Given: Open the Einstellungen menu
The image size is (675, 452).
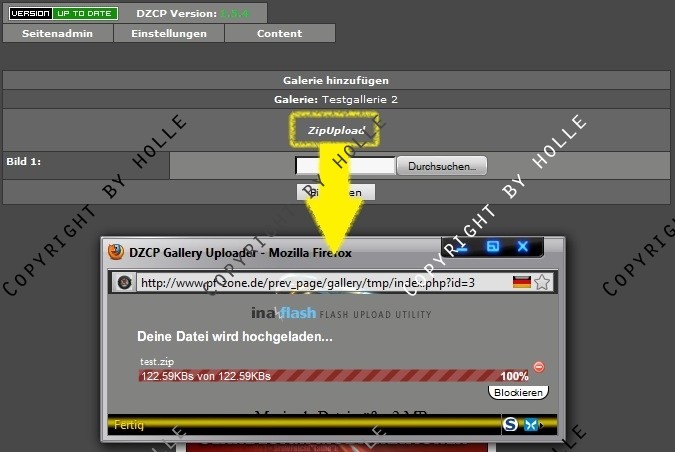Looking at the screenshot, I should point(169,33).
